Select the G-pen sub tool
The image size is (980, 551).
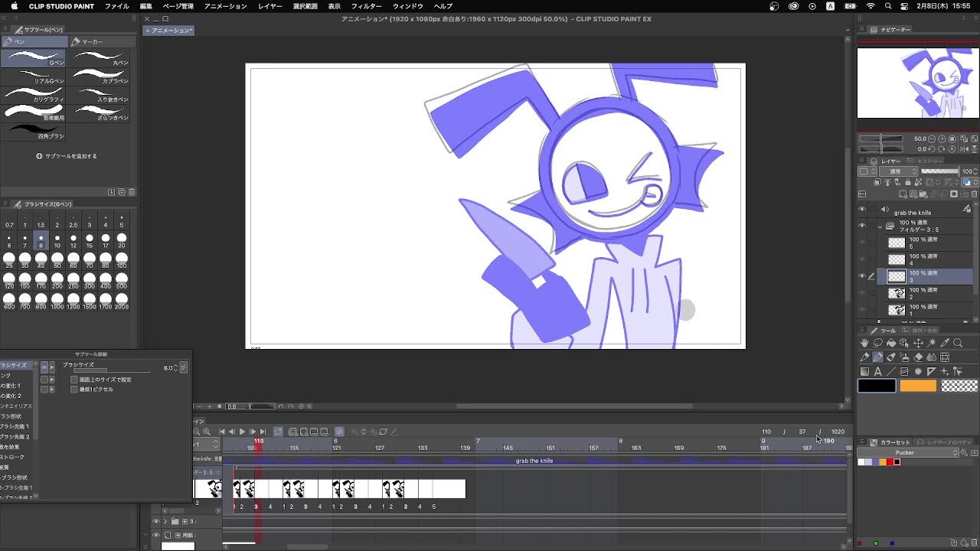(x=34, y=58)
